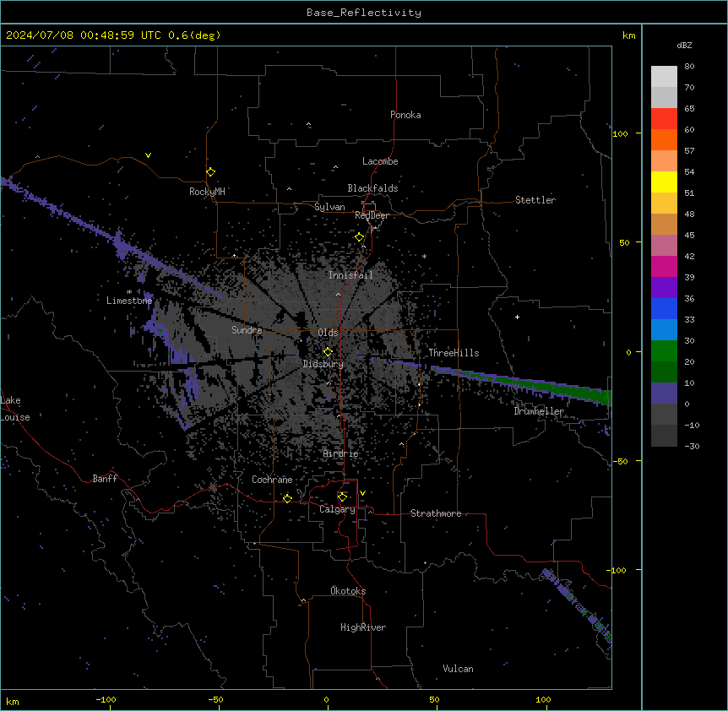The height and width of the screenshot is (711, 728).
Task: Click the Strathmore label
Action: (436, 513)
